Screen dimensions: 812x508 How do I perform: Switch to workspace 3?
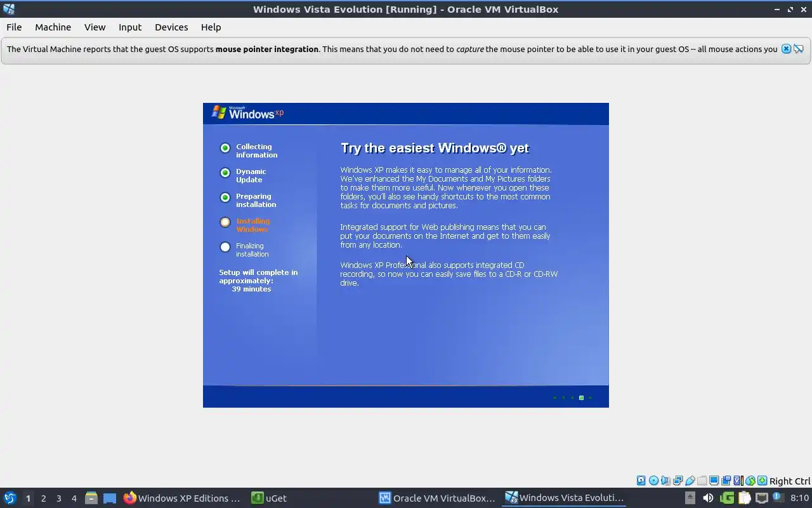pos(58,498)
